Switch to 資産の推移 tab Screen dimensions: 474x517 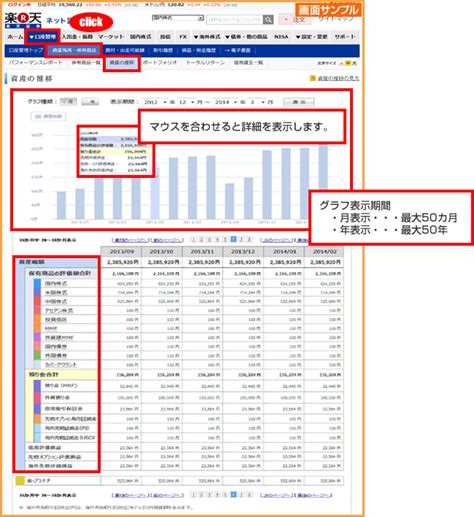point(122,63)
